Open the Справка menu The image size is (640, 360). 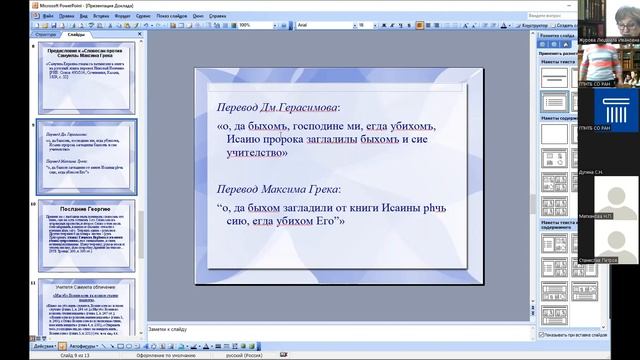(217, 16)
